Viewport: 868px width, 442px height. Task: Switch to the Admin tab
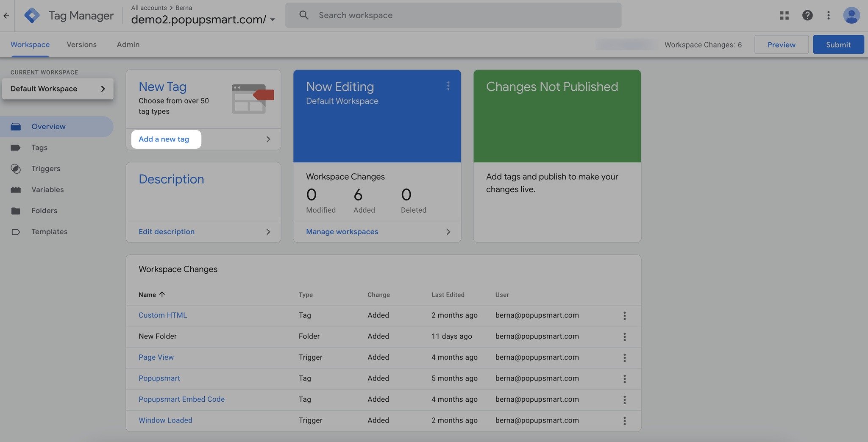pyautogui.click(x=128, y=44)
